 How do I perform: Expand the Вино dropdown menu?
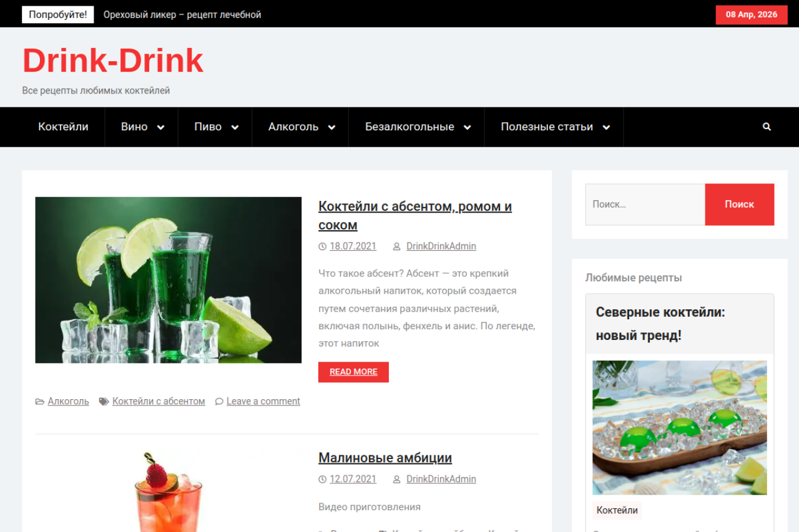[160, 127]
